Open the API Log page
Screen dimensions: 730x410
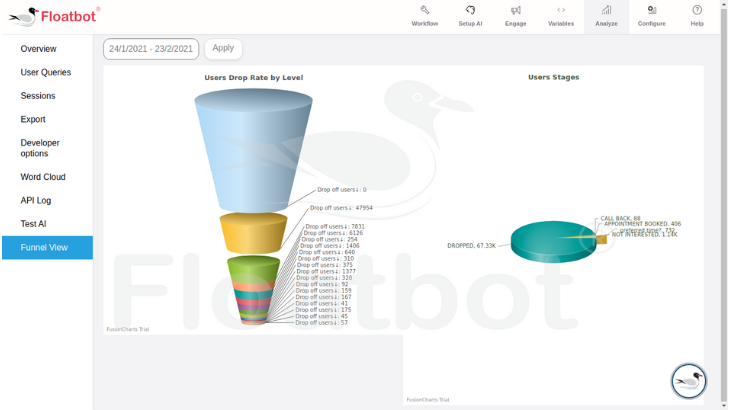[36, 200]
